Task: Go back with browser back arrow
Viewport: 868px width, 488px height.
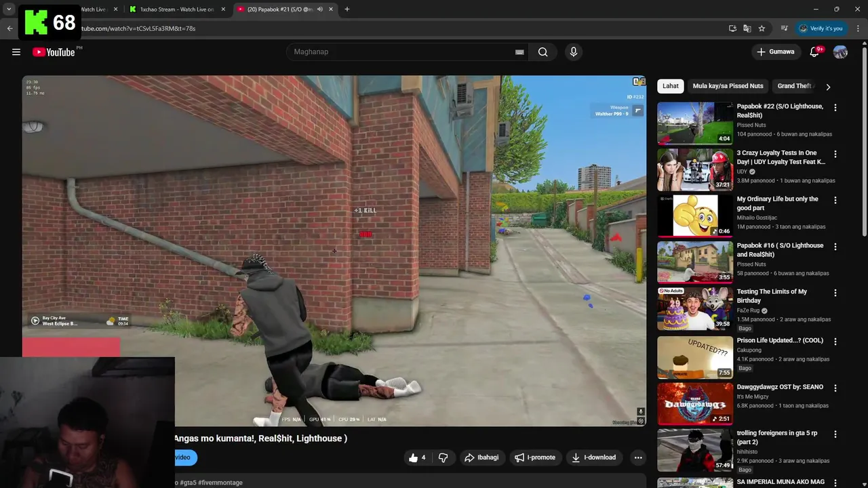Action: (9, 28)
